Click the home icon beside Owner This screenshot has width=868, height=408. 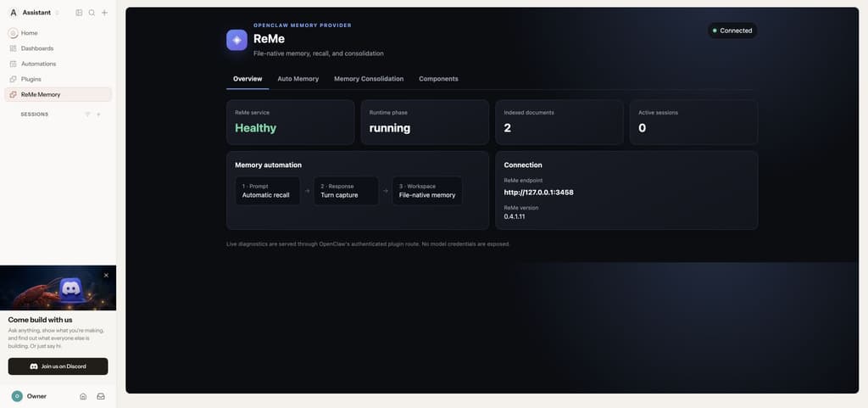[x=83, y=396]
